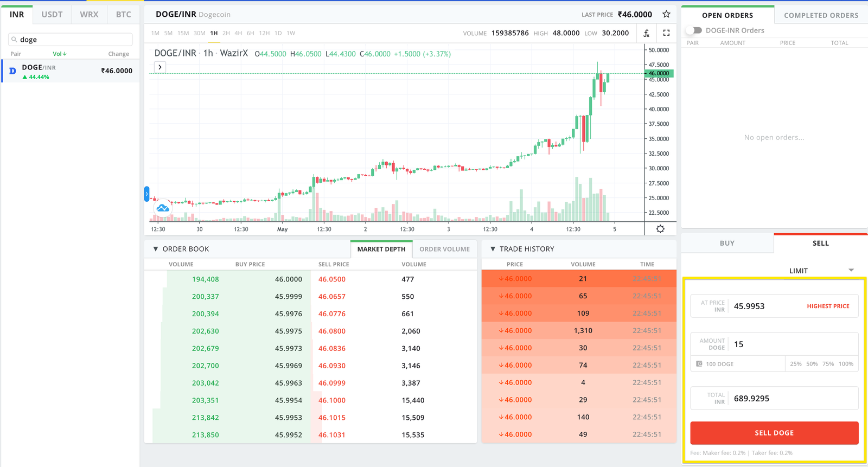Click the HIGHEST PRICE link
The width and height of the screenshot is (868, 467).
click(x=828, y=306)
